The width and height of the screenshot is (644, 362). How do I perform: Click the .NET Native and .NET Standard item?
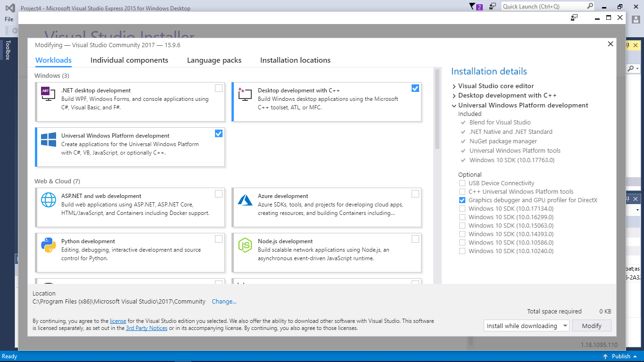pyautogui.click(x=511, y=132)
